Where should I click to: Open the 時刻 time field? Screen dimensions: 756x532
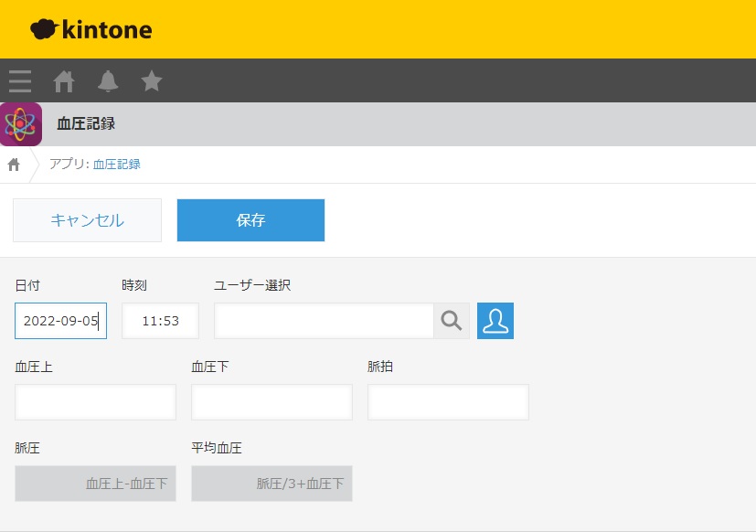click(x=160, y=321)
